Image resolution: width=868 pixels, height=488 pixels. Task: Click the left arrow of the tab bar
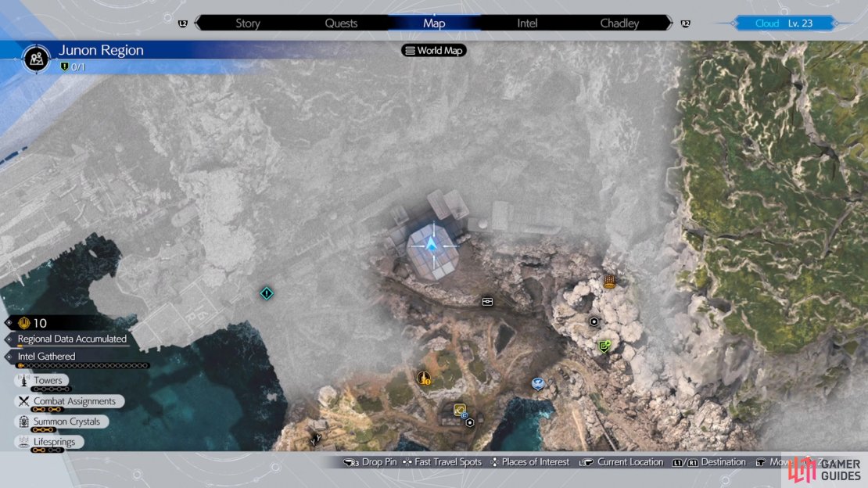(x=198, y=23)
